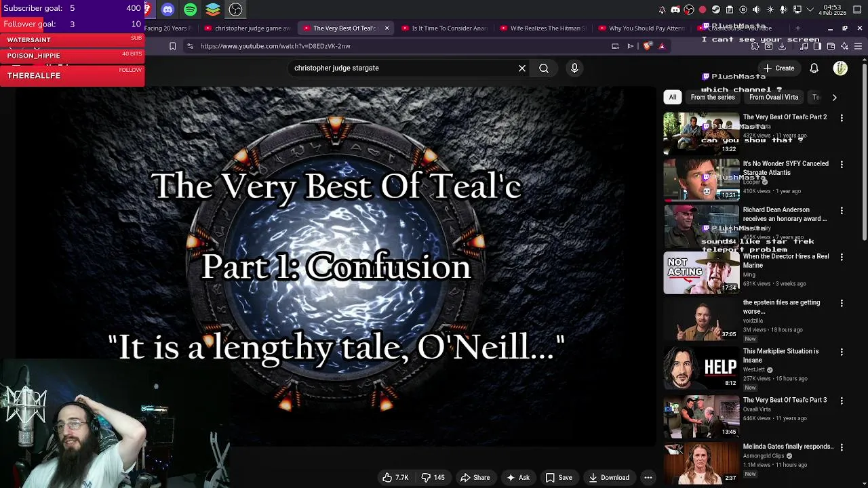Open a new browser tab
Screen dimensions: 868x488
click(x=797, y=28)
